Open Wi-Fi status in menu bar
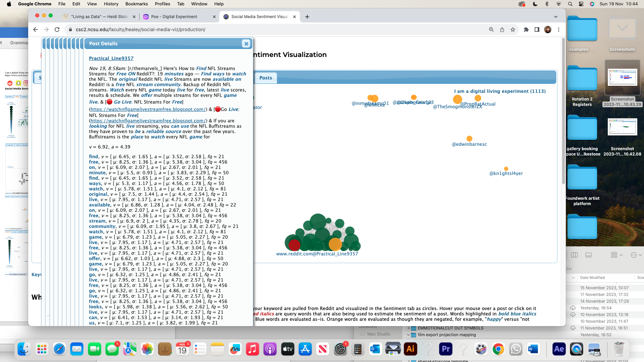644x362 pixels. [558, 4]
